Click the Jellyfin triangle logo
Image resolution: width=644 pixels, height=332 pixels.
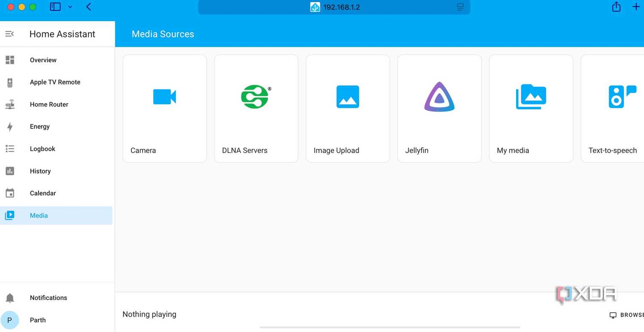click(x=439, y=97)
